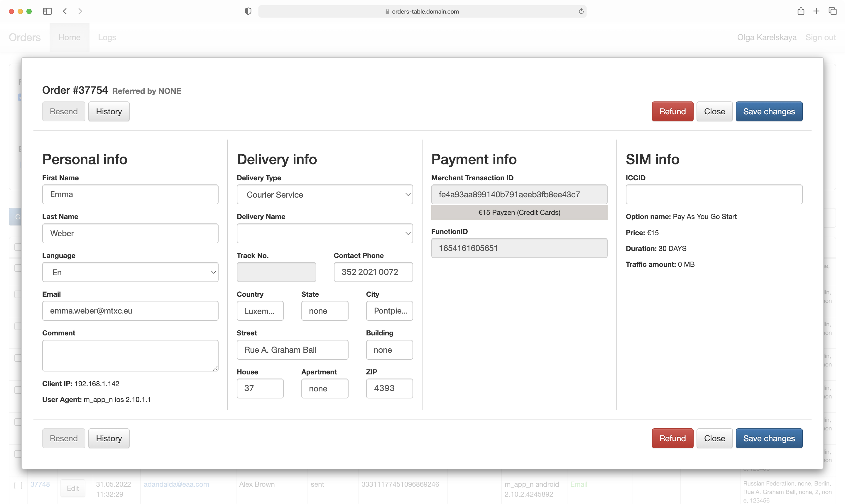The width and height of the screenshot is (845, 504).
Task: Open a new tab with the plus icon
Action: click(x=817, y=11)
